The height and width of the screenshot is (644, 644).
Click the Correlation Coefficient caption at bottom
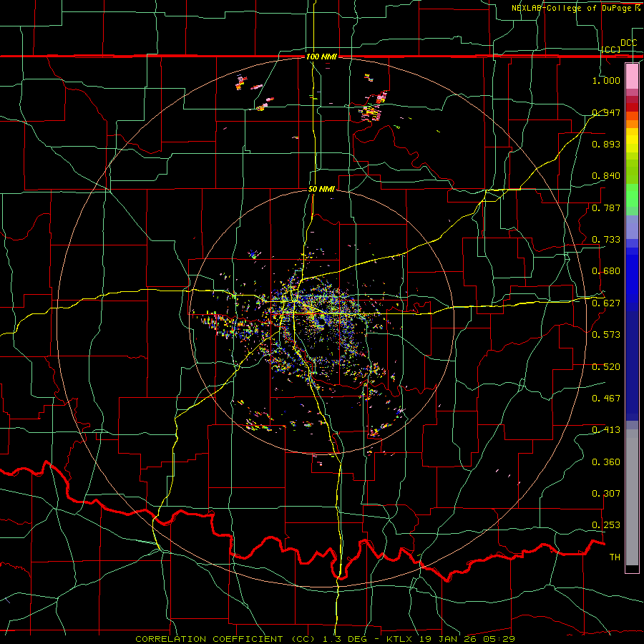[325, 639]
